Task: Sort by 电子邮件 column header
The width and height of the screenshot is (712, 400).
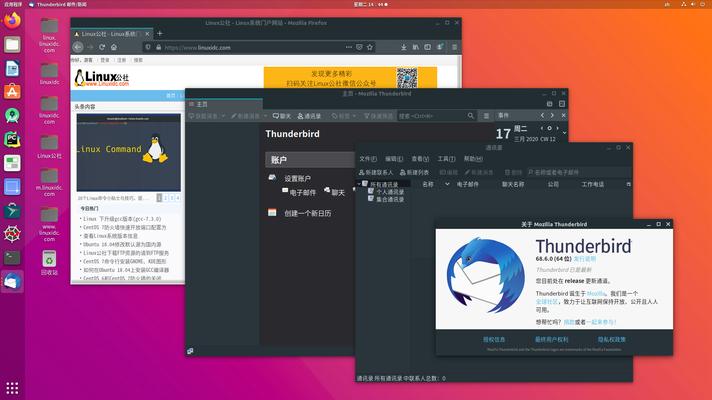Action: click(x=467, y=184)
